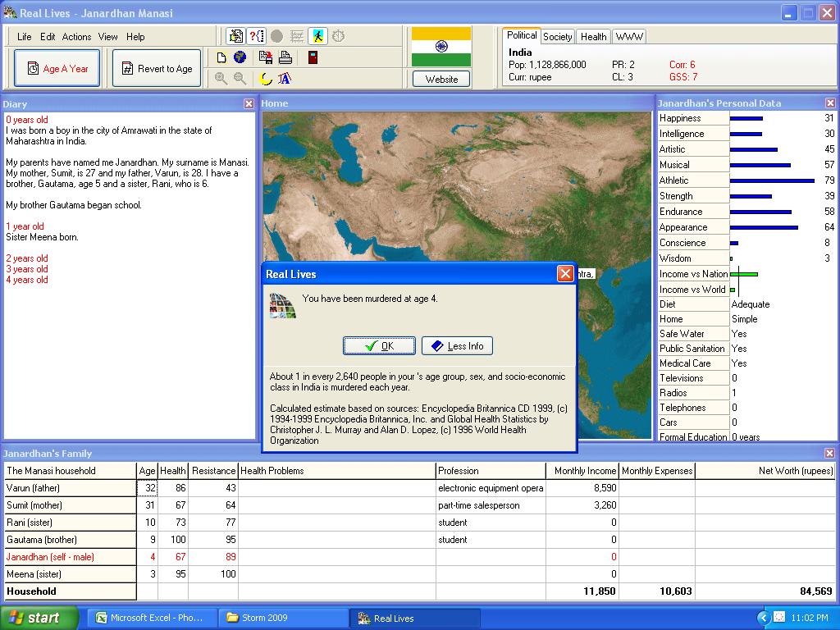
Task: Click the Age A Year button
Action: (57, 68)
